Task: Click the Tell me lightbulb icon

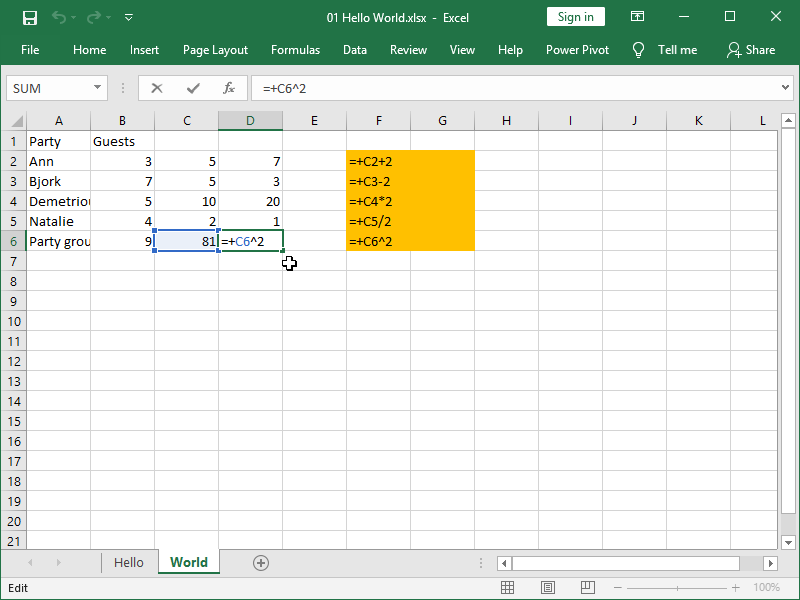Action: pos(638,49)
